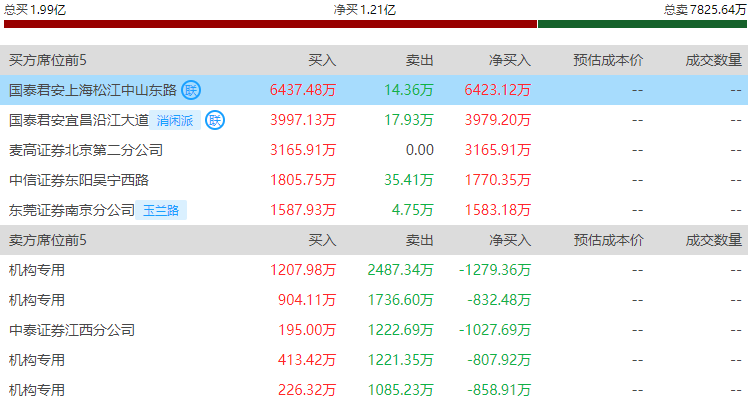
Task: Click the 195.00万 buy amount
Action: click(307, 330)
